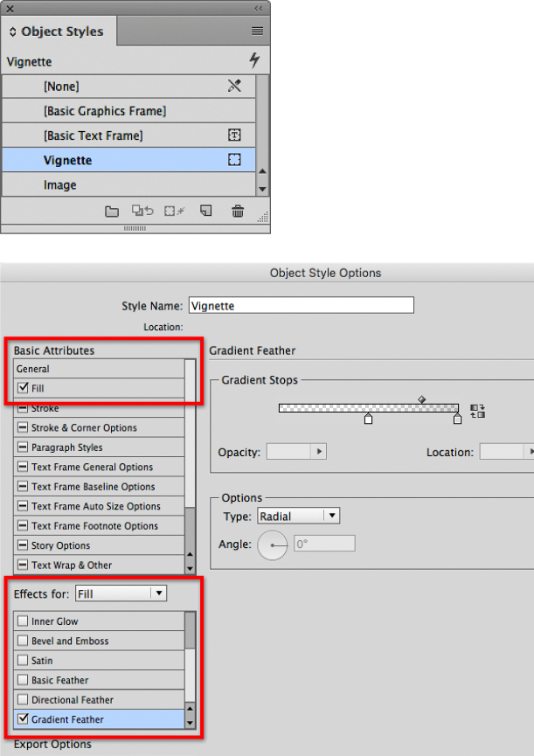Open the gradient Type dropdown
This screenshot has width=534, height=756.
tap(298, 517)
